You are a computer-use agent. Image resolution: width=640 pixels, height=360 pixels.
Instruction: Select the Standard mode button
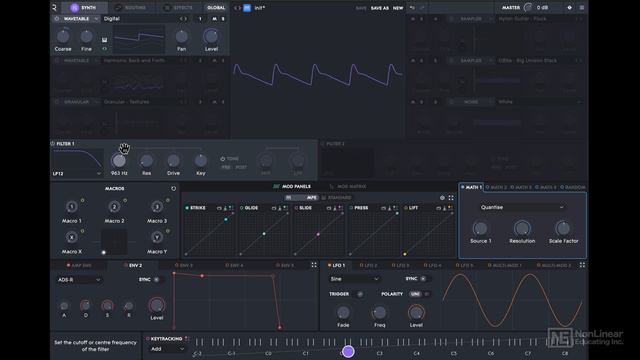coord(336,198)
